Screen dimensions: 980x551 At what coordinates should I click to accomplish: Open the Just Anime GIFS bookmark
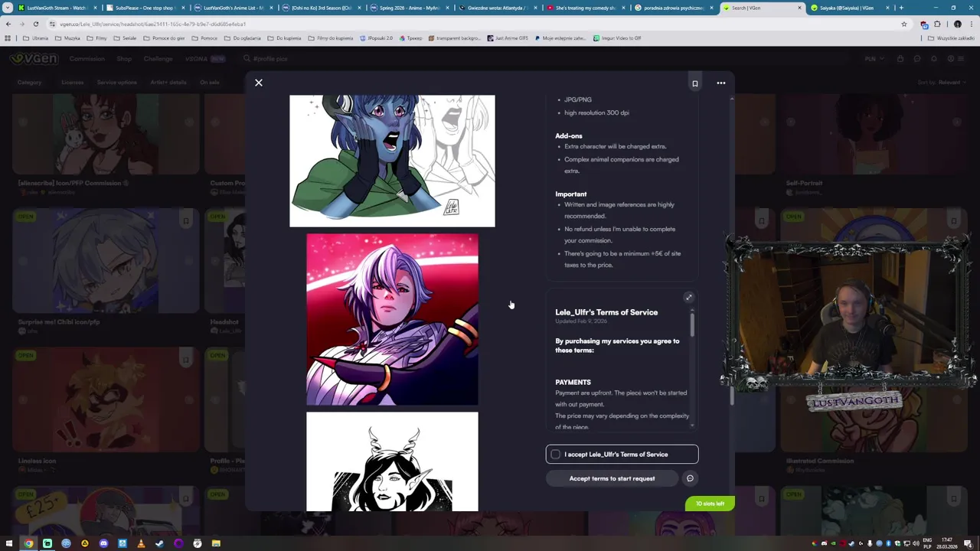pos(508,38)
